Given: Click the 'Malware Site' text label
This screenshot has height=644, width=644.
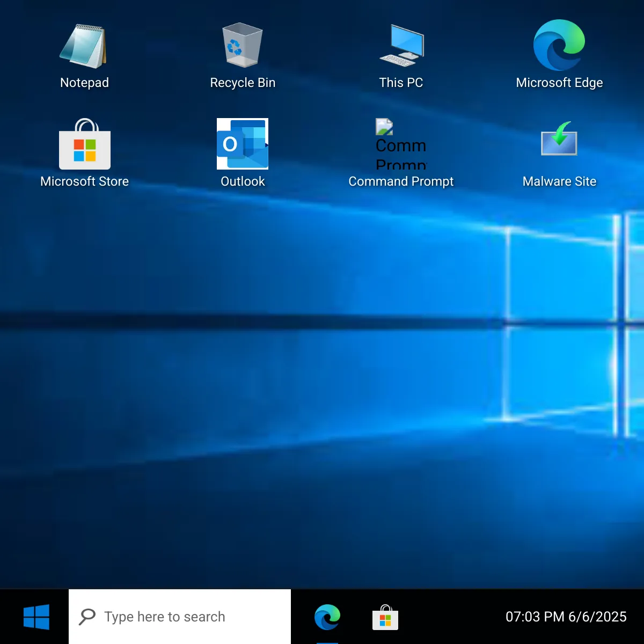Looking at the screenshot, I should pos(559,181).
